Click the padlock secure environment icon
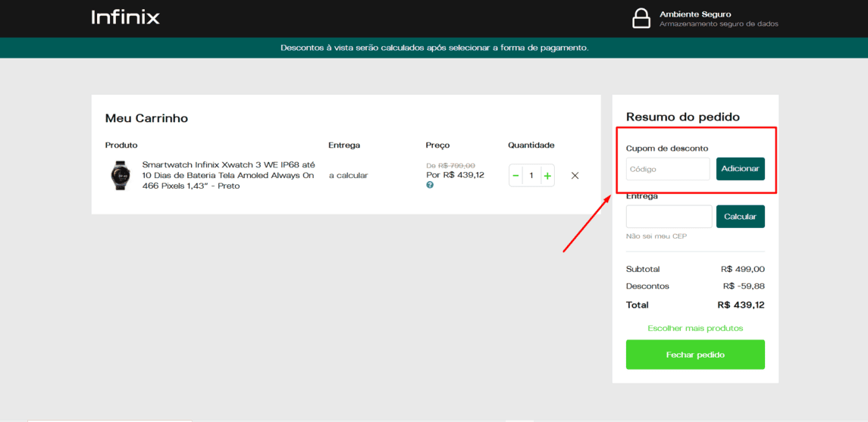The height and width of the screenshot is (422, 868). click(641, 18)
